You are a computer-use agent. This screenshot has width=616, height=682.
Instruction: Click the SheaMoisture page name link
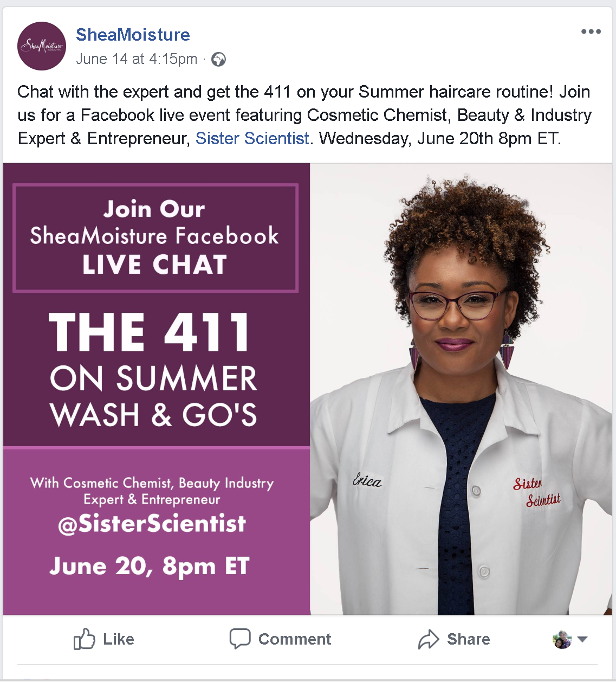click(x=133, y=35)
